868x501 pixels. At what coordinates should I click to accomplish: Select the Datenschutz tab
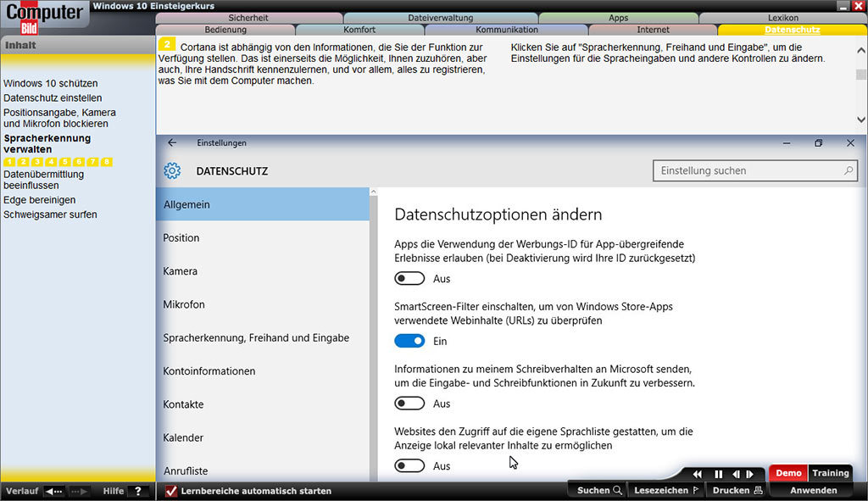[x=793, y=30]
